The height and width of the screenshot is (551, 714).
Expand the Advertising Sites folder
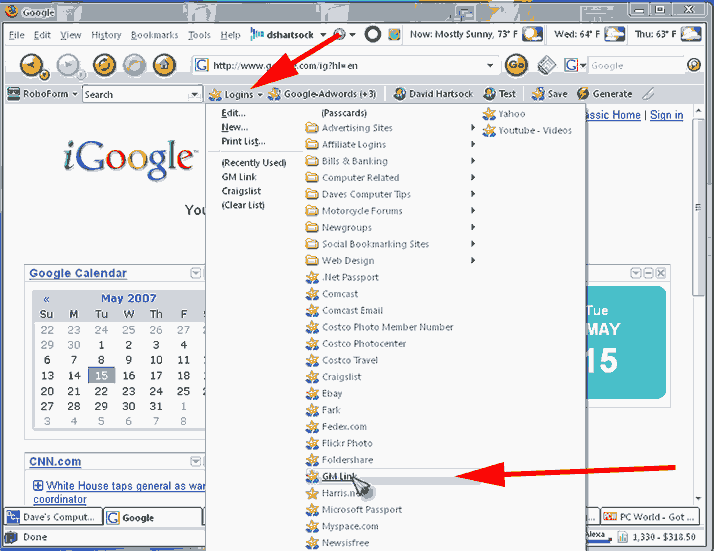[390, 128]
